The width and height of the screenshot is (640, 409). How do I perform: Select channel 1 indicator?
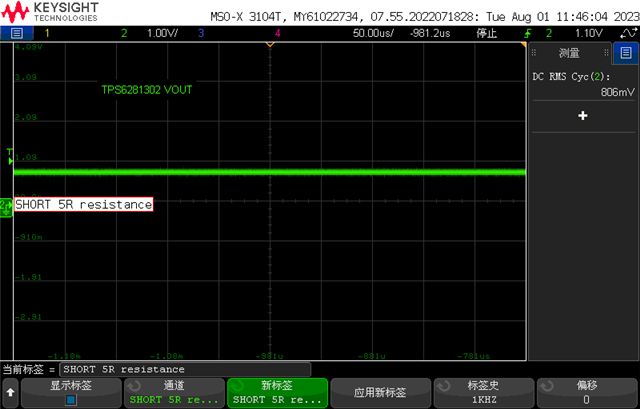pos(47,33)
